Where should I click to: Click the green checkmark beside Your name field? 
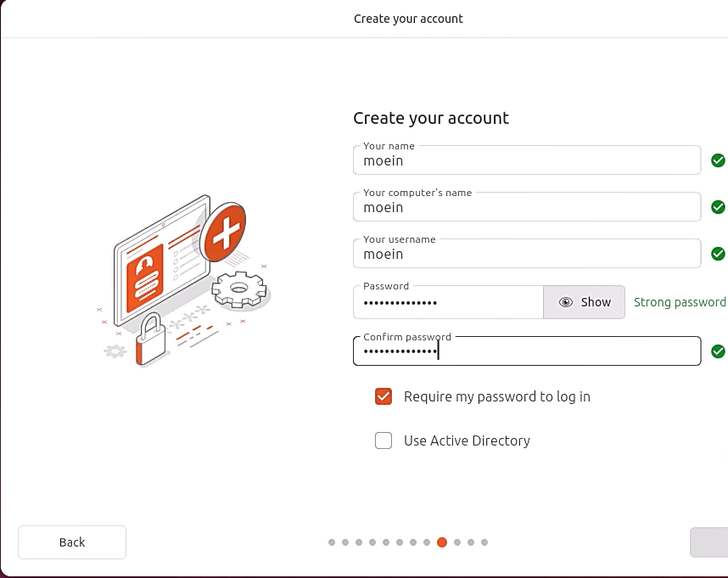coord(718,160)
